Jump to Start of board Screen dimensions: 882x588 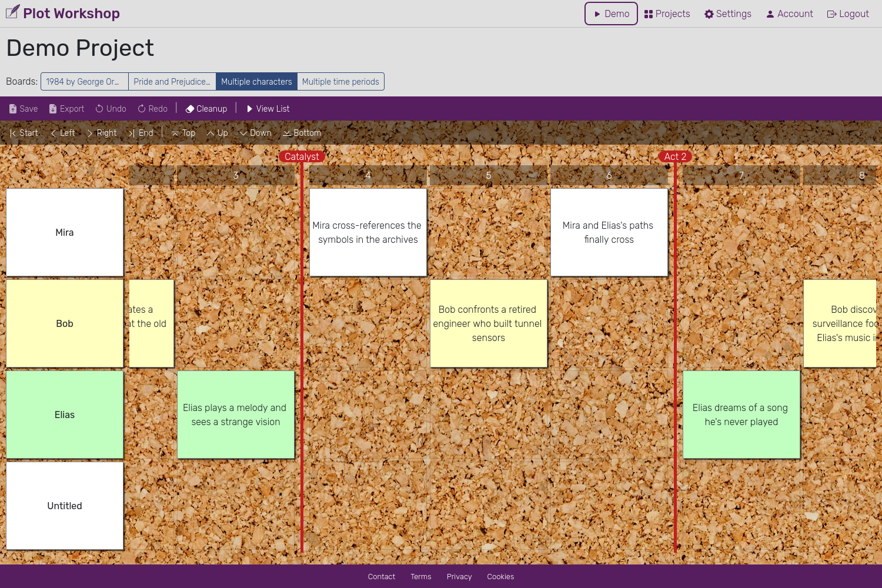point(24,133)
